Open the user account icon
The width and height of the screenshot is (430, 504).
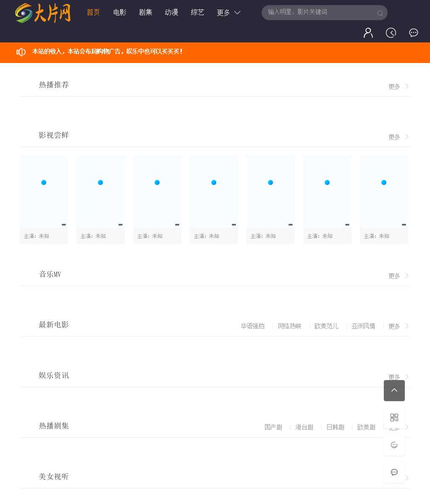pyautogui.click(x=368, y=33)
